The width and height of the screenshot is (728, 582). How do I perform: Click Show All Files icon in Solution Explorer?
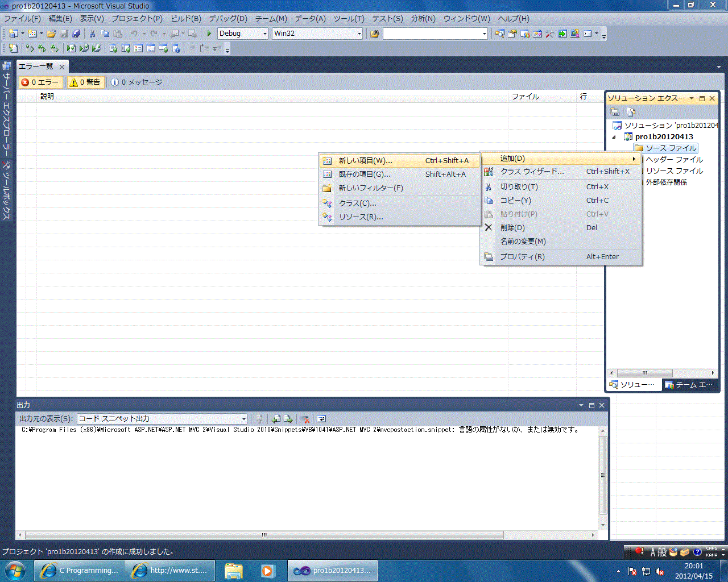coord(631,112)
